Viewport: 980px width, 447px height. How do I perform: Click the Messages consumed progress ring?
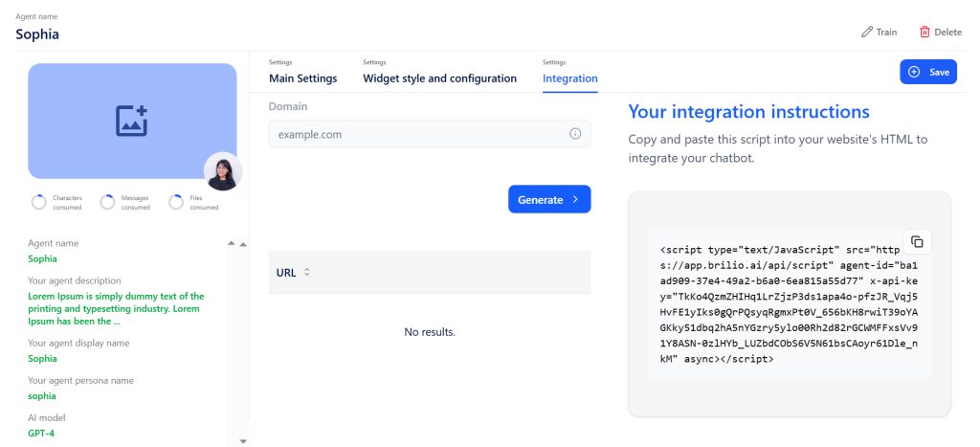click(107, 203)
